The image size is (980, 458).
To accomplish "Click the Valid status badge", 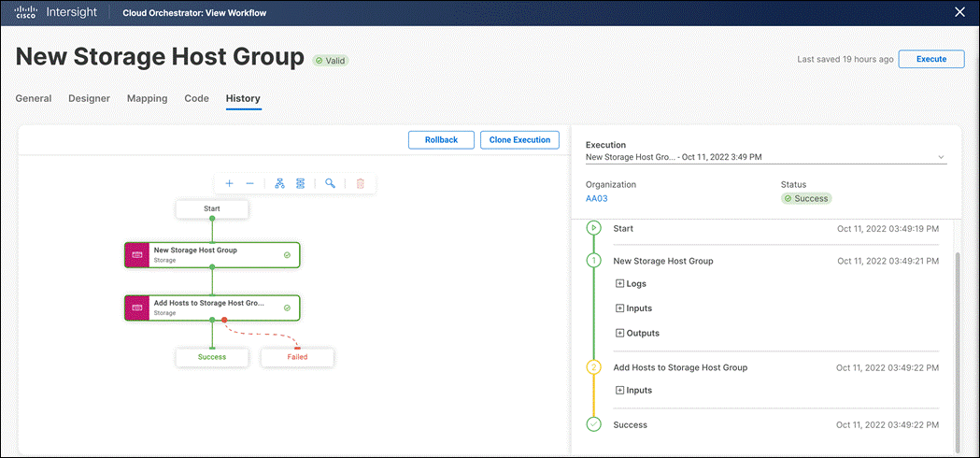I will (x=331, y=61).
